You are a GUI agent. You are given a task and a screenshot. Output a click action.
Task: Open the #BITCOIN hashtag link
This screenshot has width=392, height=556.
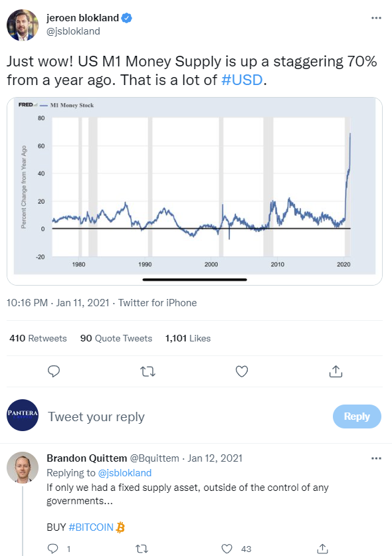pyautogui.click(x=91, y=527)
